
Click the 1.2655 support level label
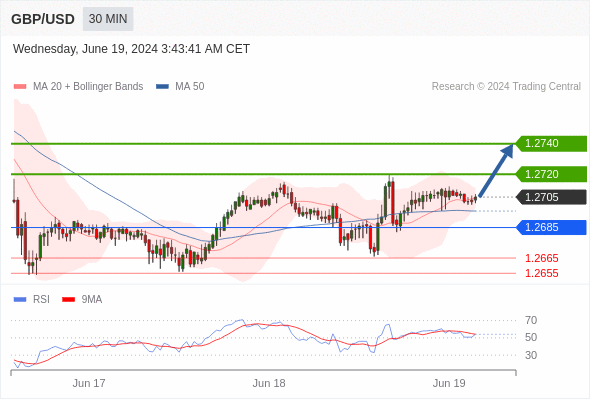[541, 273]
